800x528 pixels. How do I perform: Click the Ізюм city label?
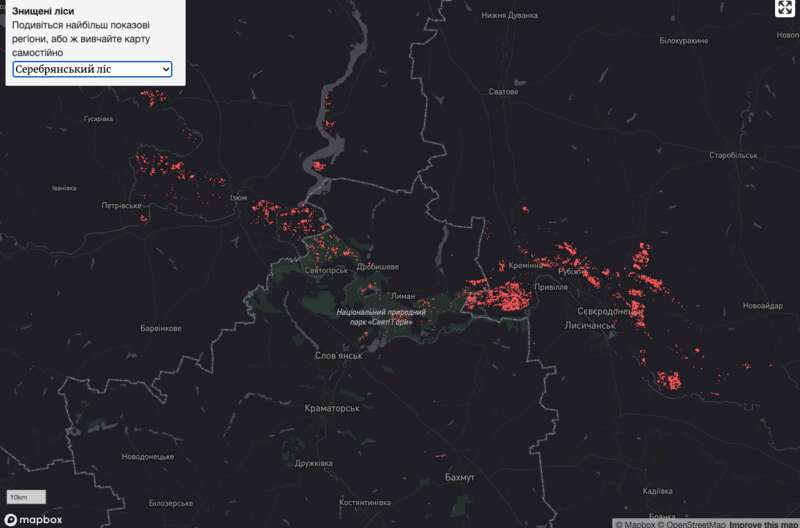239,198
